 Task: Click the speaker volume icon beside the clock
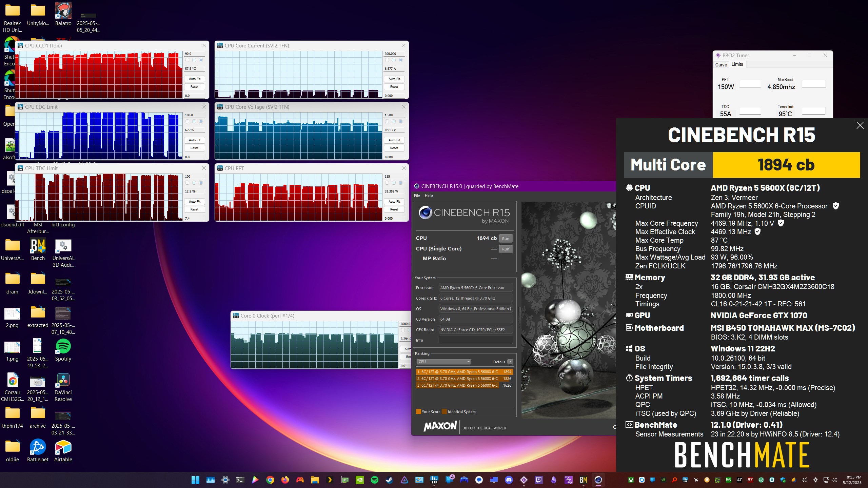[x=834, y=480]
